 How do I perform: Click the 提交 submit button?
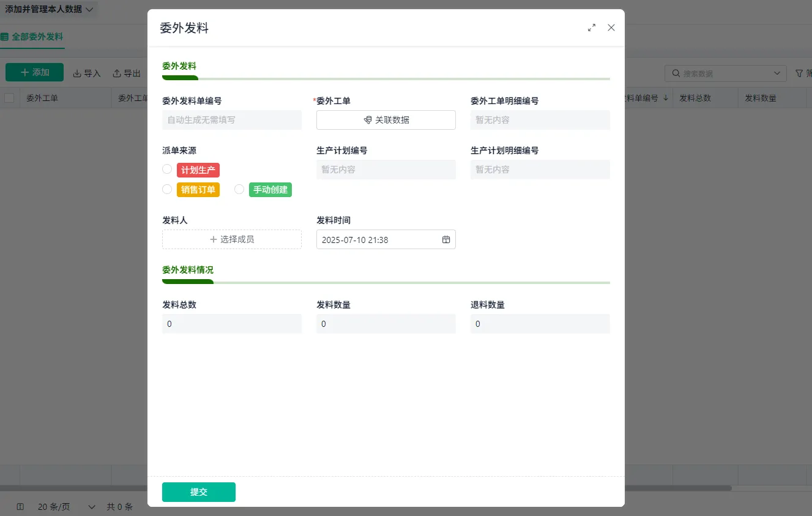199,492
